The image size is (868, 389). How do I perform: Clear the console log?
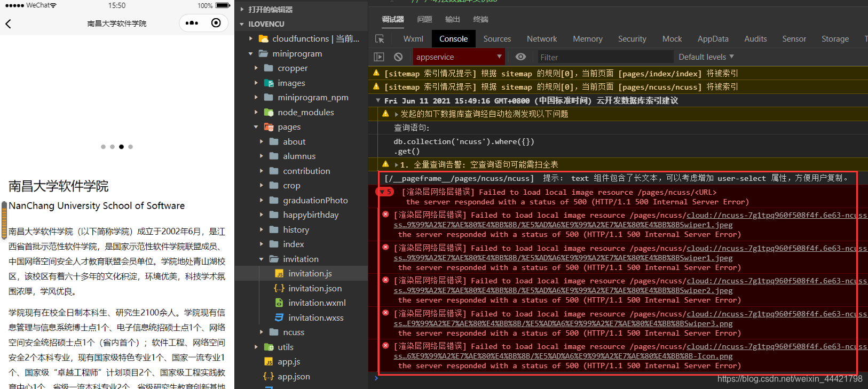pyautogui.click(x=398, y=57)
